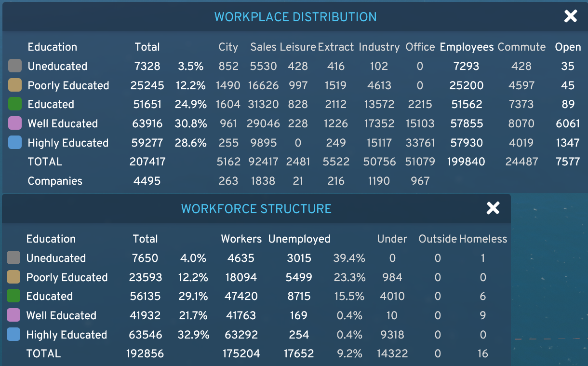Click the Under column header

392,239
